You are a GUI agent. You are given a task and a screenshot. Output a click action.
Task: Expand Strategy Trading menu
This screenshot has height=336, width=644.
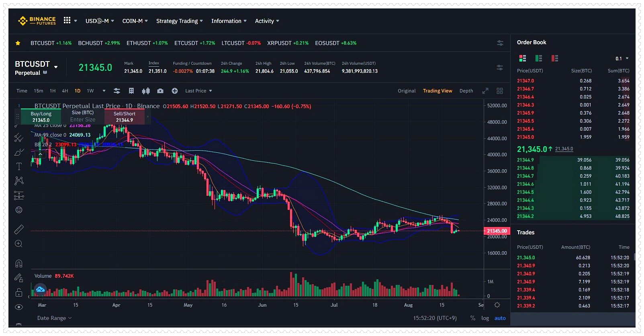tap(179, 21)
